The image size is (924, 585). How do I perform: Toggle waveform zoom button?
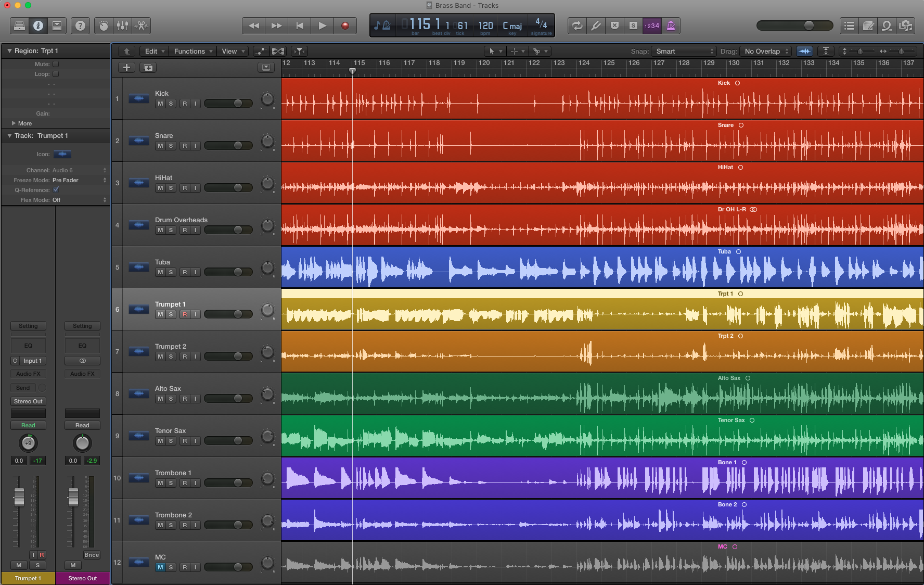pyautogui.click(x=804, y=51)
